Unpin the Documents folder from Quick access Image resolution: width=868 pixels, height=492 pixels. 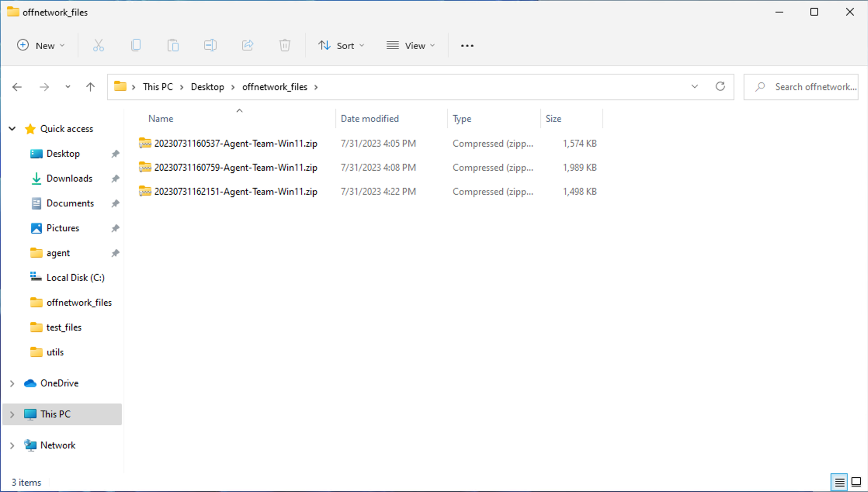point(115,203)
